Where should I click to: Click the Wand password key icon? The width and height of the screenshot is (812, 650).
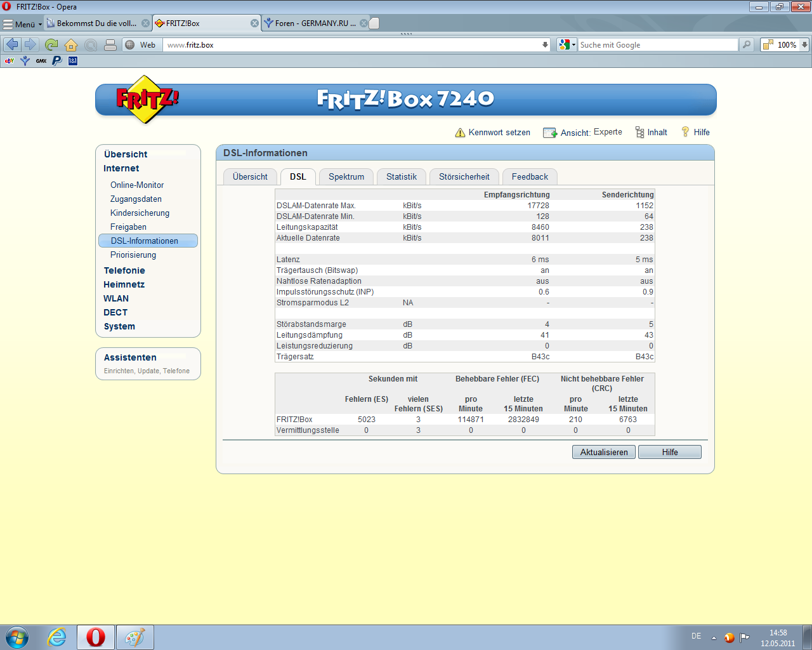(x=91, y=44)
